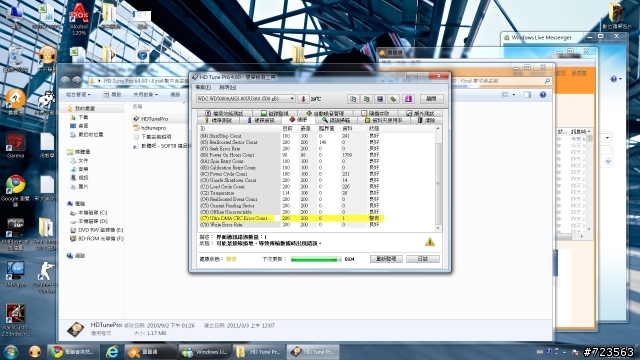
Task: Open Internet Explorer from the taskbar
Action: 112,352
